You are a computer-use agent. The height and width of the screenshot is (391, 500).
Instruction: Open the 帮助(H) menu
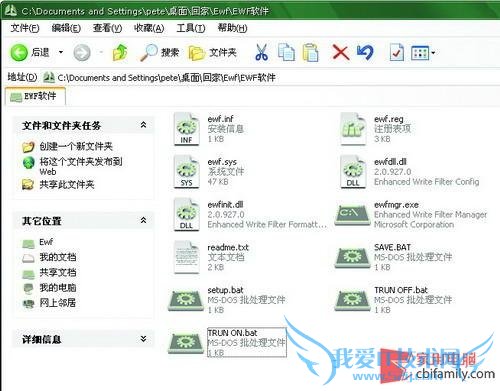click(x=232, y=28)
